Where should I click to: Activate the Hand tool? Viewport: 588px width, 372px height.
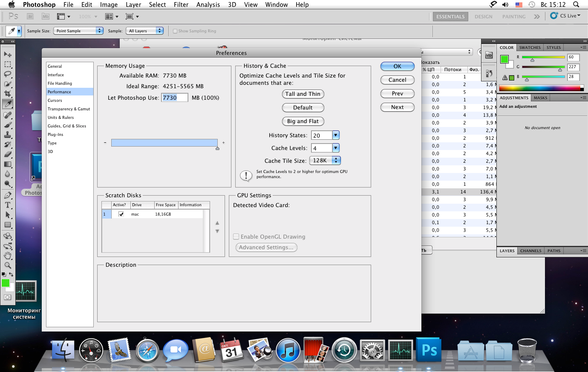click(x=8, y=256)
